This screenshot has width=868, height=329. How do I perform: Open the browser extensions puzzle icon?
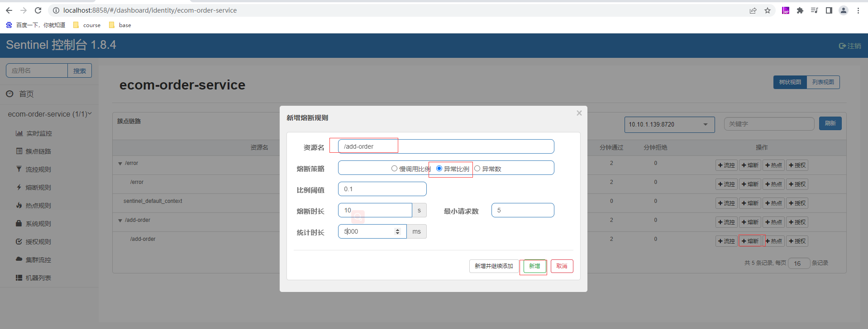(x=800, y=10)
